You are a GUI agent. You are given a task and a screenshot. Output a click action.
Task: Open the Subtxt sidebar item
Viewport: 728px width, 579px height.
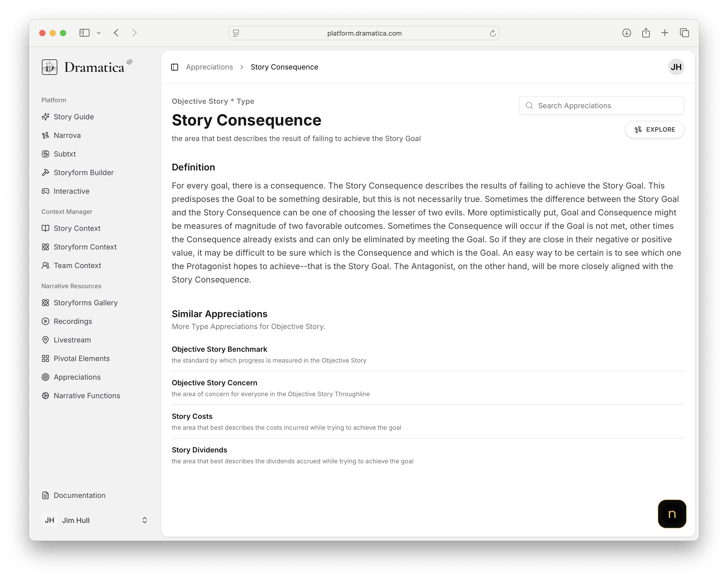(65, 154)
